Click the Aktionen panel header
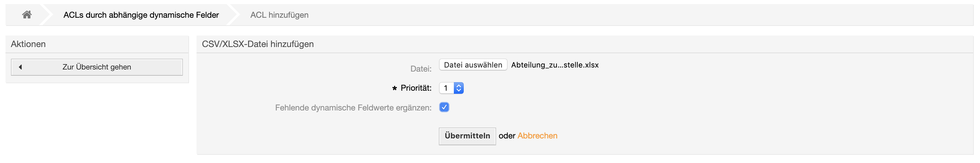The image size is (980, 163). (x=28, y=44)
